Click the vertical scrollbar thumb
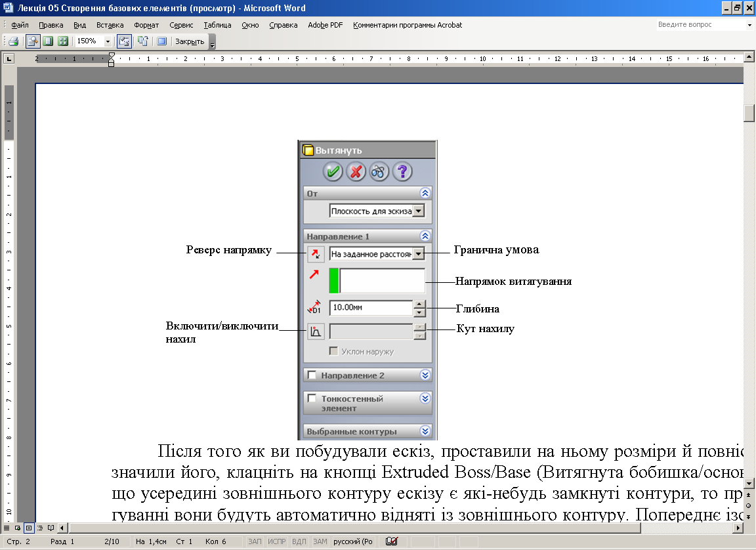Viewport: 756px width, 550px height. [749, 113]
